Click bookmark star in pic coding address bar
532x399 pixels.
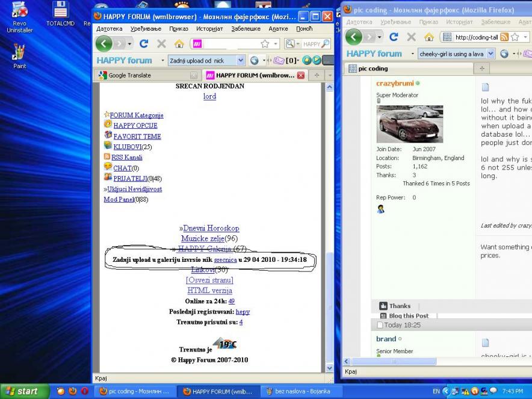pos(515,37)
